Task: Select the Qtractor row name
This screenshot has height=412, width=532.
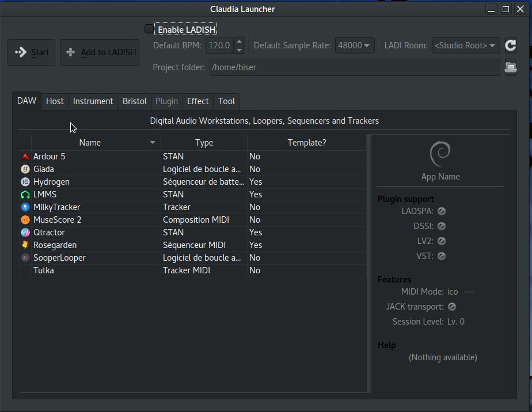Action: tap(49, 232)
